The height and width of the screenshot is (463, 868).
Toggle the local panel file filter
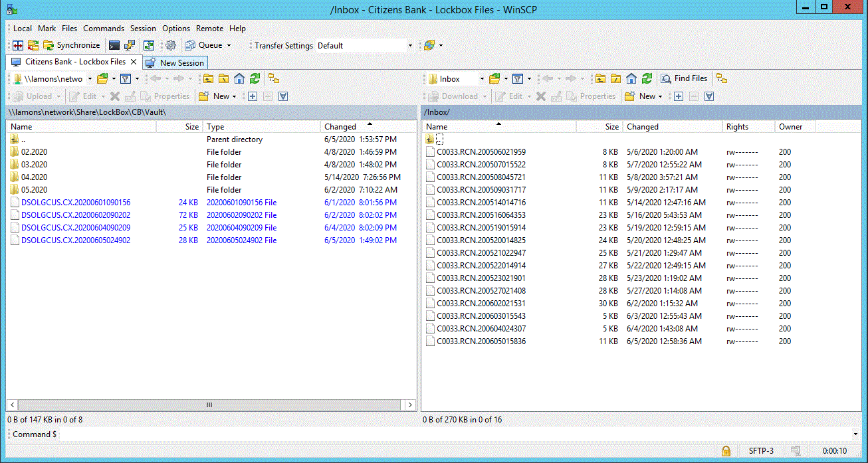[125, 78]
